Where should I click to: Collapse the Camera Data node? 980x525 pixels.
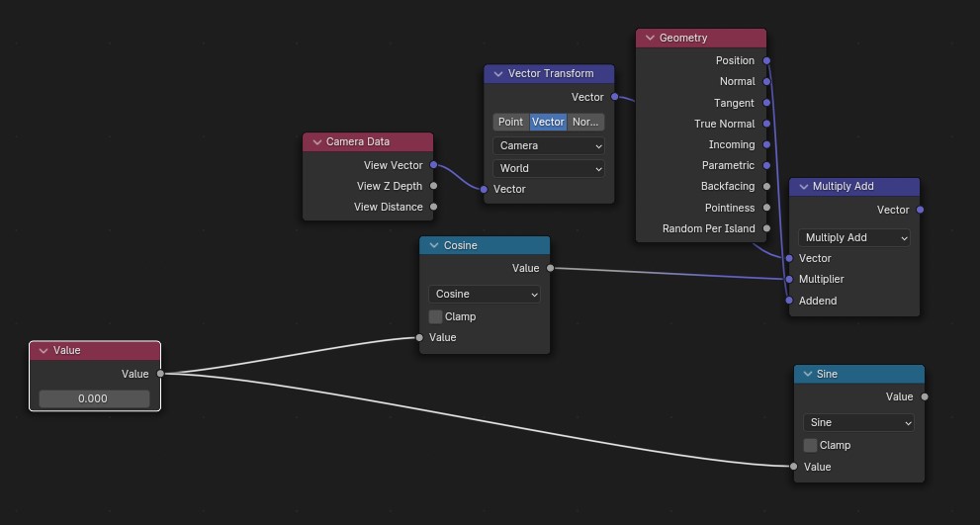[316, 141]
